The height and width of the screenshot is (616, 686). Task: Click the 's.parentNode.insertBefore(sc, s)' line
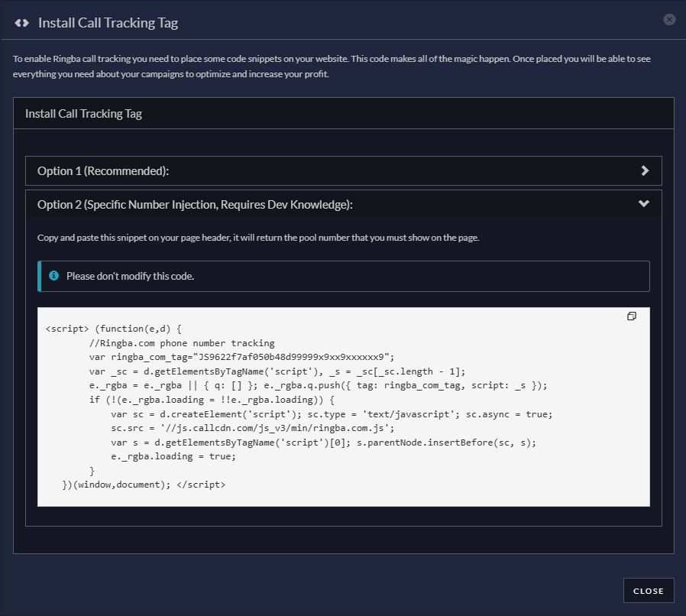coord(324,443)
